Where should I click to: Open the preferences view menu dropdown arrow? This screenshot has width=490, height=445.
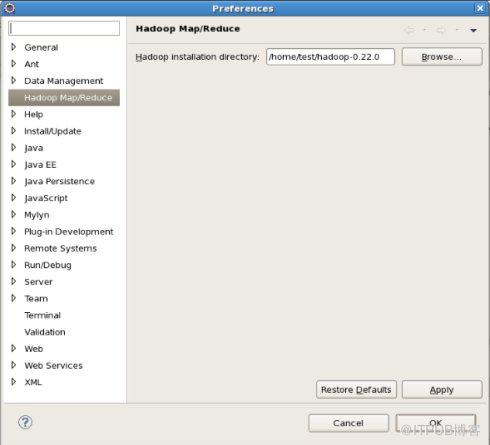click(x=473, y=30)
